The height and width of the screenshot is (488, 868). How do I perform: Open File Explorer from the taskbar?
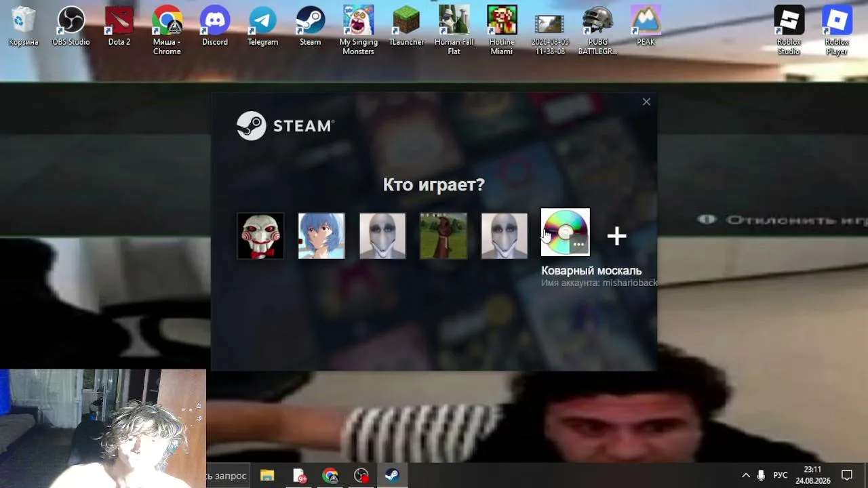[267, 476]
